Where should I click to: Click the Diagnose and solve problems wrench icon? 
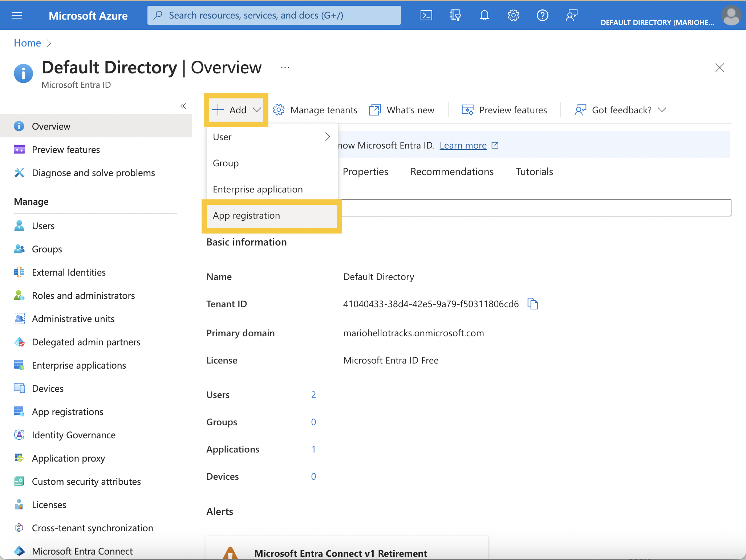(19, 173)
